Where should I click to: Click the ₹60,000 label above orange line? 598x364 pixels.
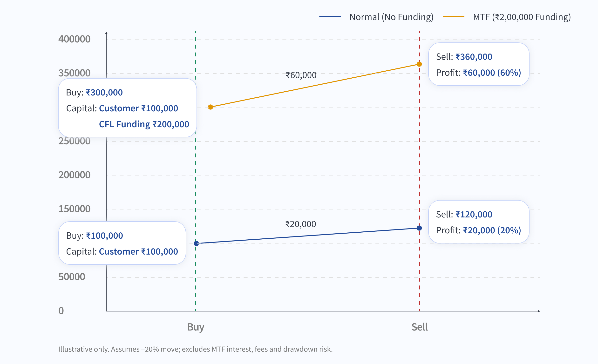tap(301, 75)
